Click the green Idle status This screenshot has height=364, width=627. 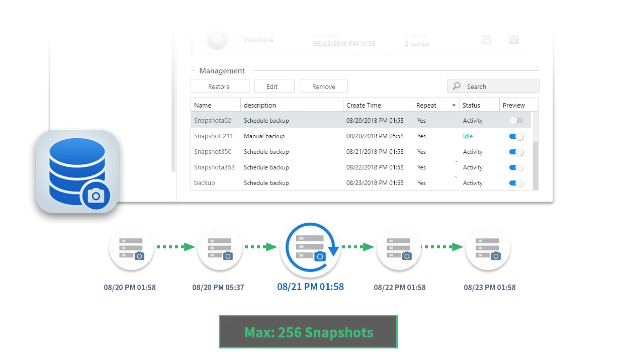[x=468, y=136]
